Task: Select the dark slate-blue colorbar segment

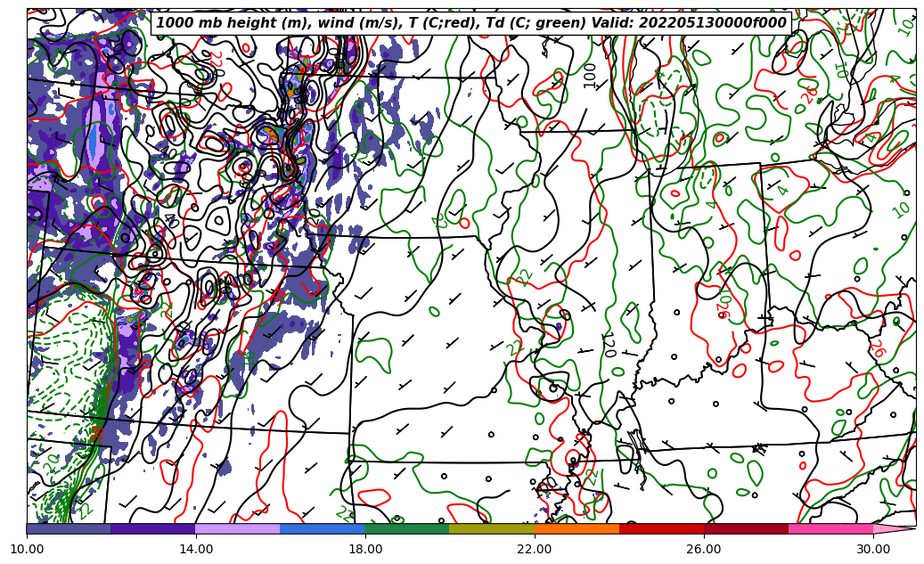Action: [x=69, y=528]
